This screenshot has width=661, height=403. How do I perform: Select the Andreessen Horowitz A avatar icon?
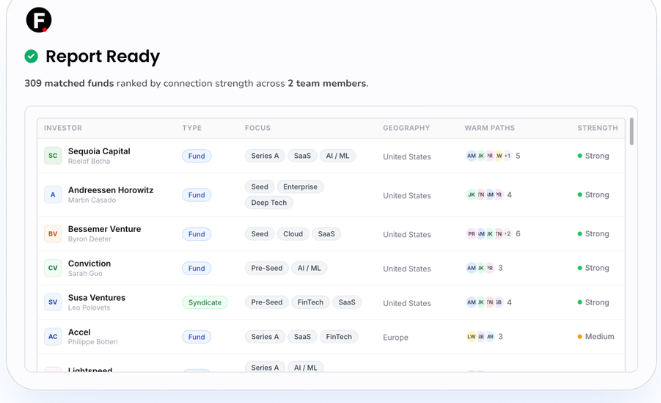point(53,195)
